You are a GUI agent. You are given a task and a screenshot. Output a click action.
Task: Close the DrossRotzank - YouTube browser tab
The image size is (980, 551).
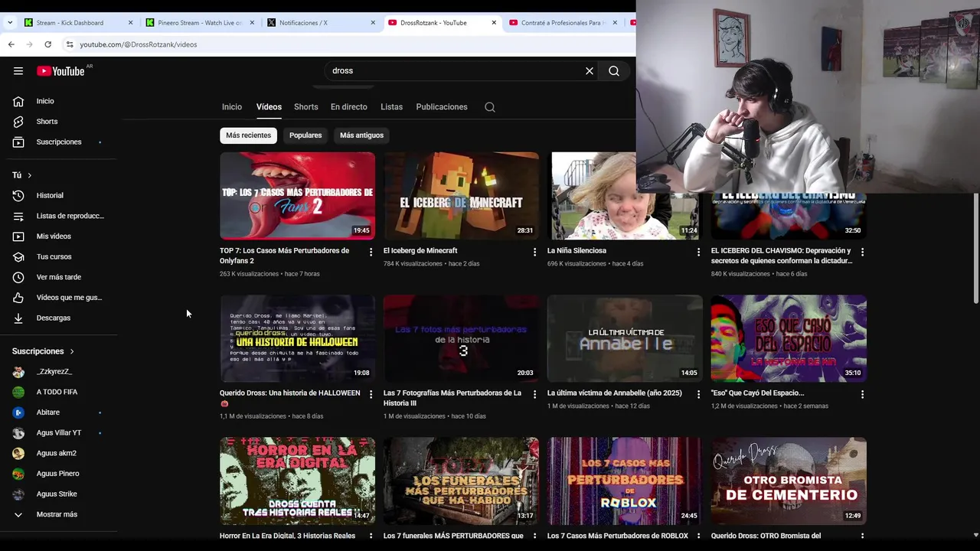coord(494,23)
